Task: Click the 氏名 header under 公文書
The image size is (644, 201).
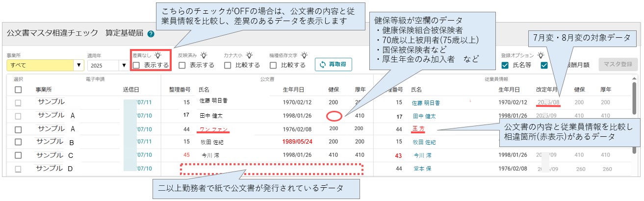Action: point(204,90)
